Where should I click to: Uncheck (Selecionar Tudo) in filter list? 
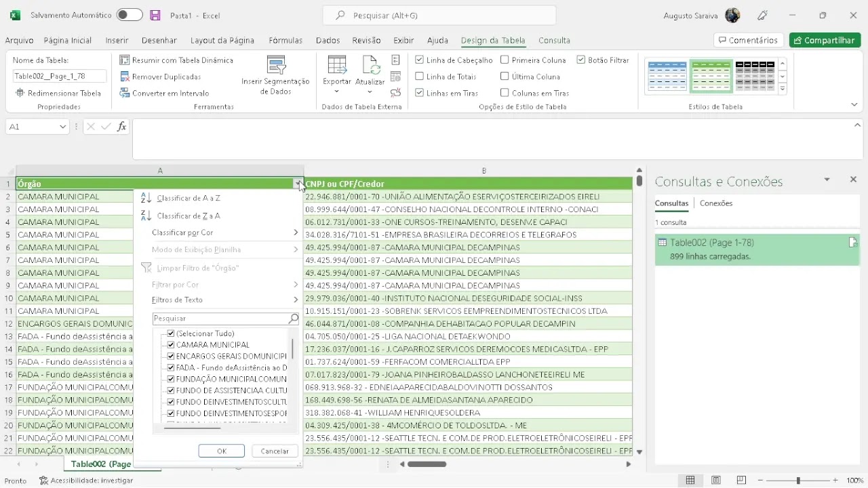coord(171,333)
